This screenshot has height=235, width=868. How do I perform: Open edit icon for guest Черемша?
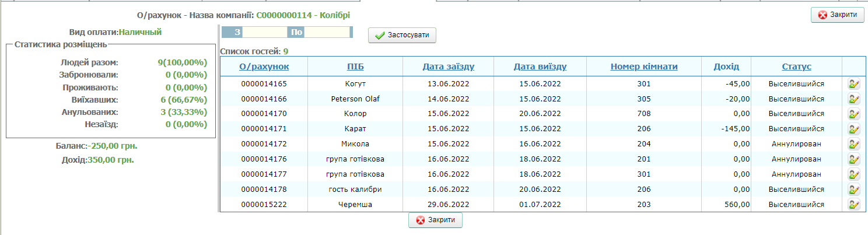[854, 205]
